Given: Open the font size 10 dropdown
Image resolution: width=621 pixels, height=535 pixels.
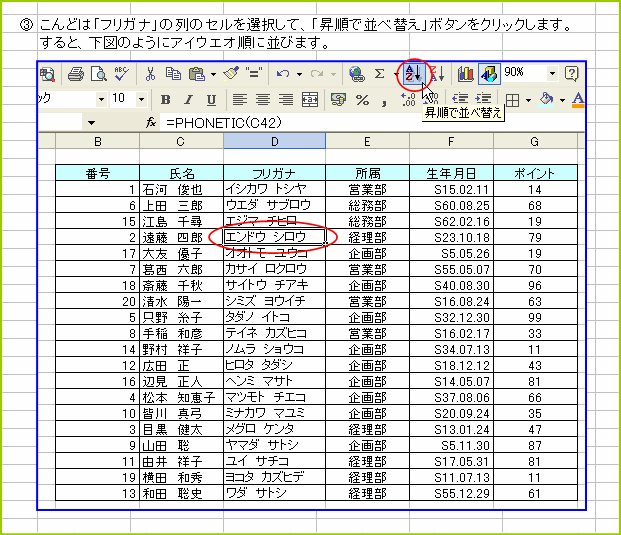Looking at the screenshot, I should coord(141,99).
